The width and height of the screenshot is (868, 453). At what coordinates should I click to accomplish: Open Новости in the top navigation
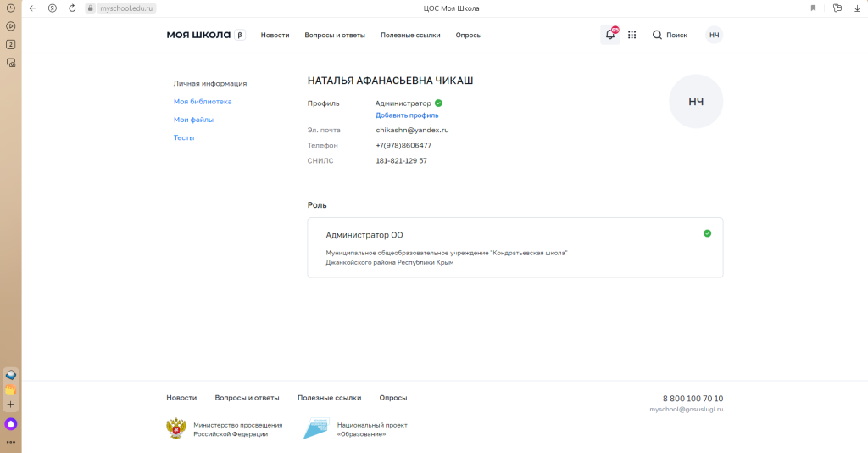[x=275, y=36]
